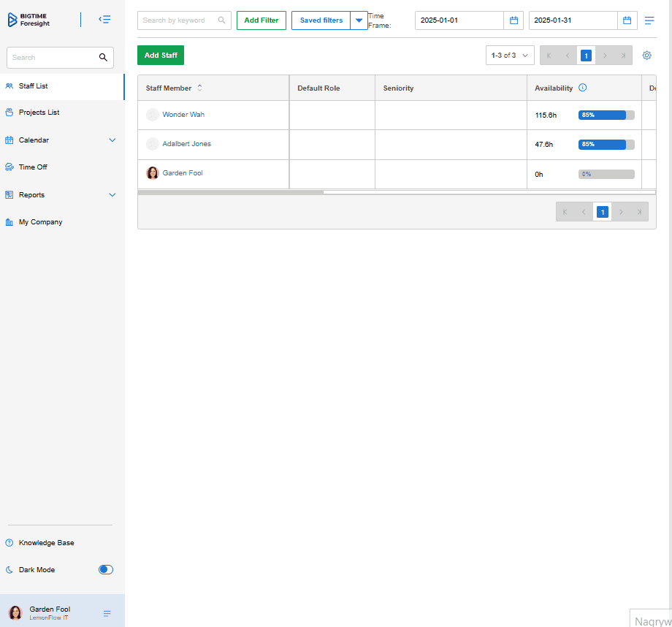Screen dimensions: 672x627
Task: Open the Calendar menu item
Action: pos(61,140)
